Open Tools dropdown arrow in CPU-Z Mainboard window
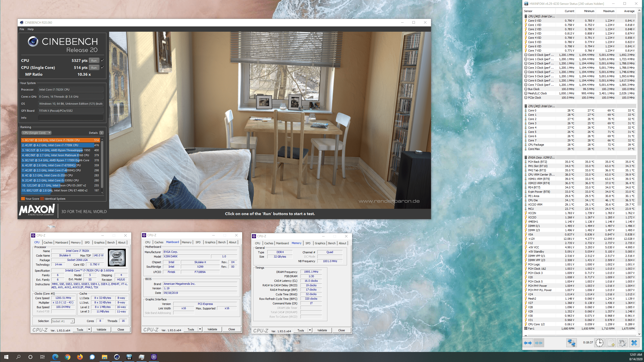Screen dimensions: 644x362 click(200, 329)
